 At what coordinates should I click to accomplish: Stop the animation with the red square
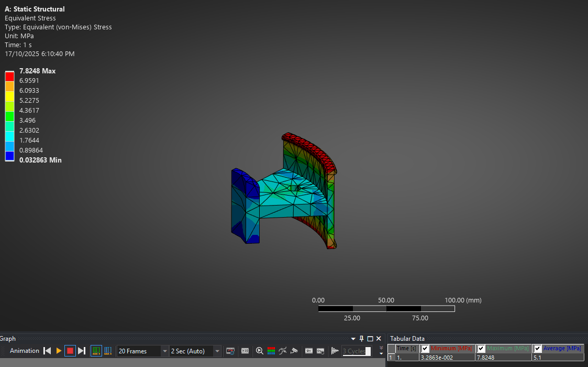70,351
